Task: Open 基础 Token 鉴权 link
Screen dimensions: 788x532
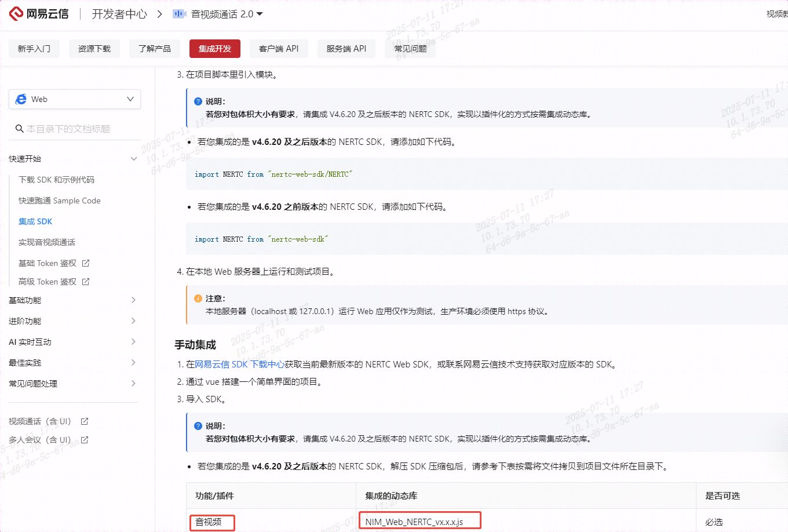Action: 48,263
